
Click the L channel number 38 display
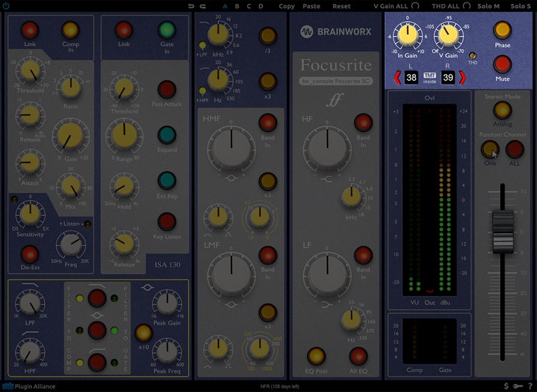coord(411,79)
